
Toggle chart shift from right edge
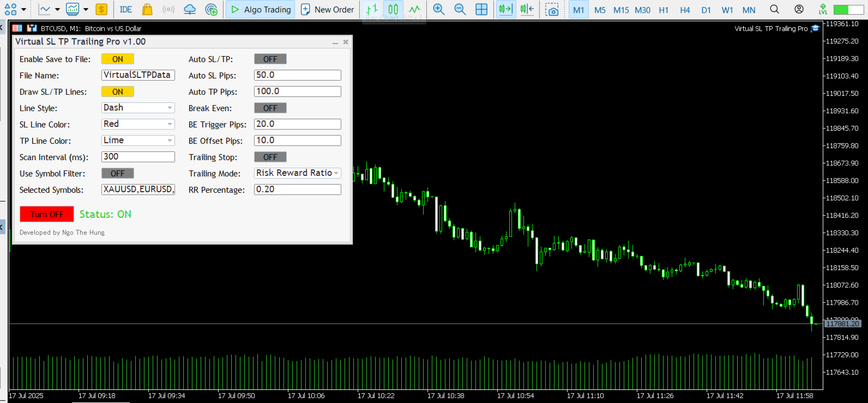[527, 9]
